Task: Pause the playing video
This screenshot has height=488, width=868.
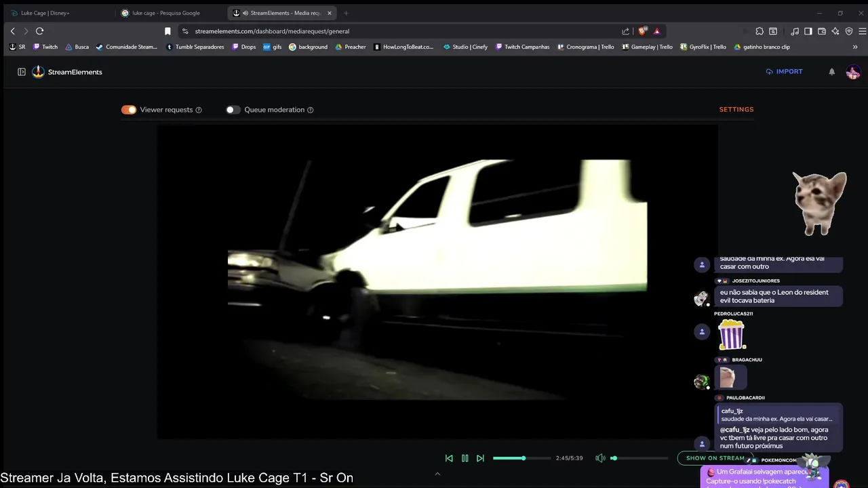Action: tap(465, 458)
